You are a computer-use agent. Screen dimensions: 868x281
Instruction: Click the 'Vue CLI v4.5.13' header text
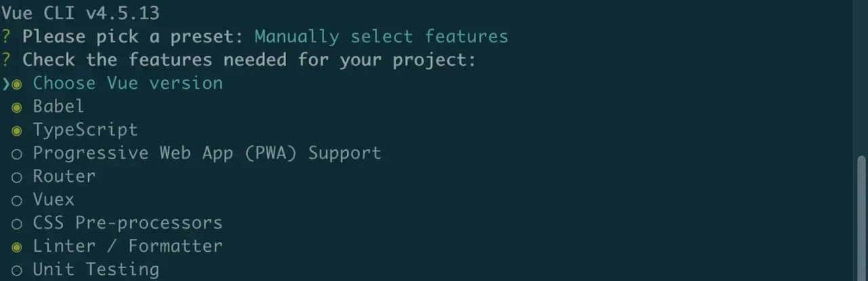(80, 12)
